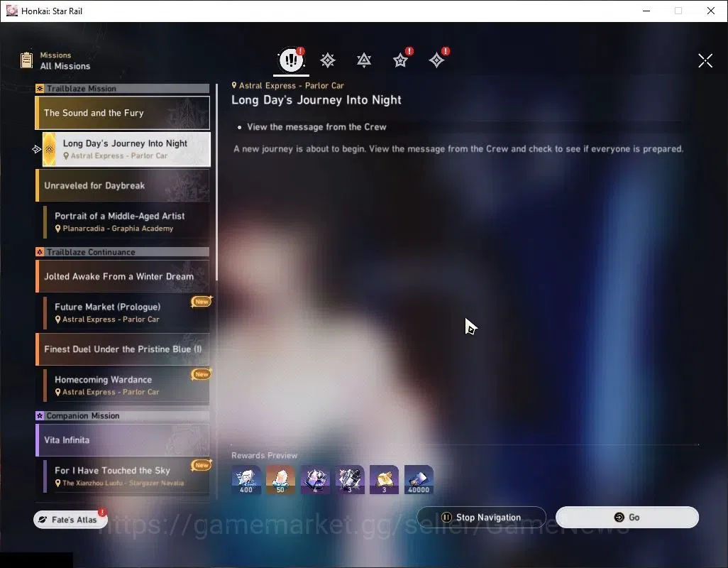Switch to the Adventure Mission diamond tab

point(437,60)
